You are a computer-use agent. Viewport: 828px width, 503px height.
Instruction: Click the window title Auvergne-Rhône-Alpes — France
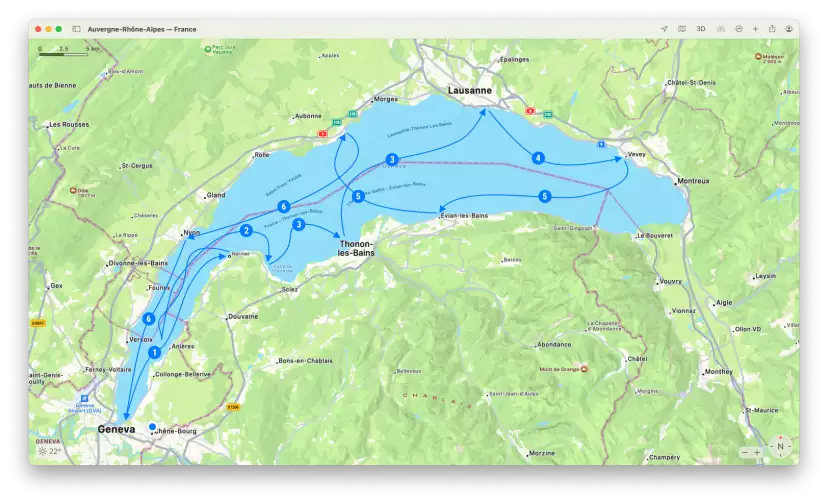pyautogui.click(x=142, y=29)
